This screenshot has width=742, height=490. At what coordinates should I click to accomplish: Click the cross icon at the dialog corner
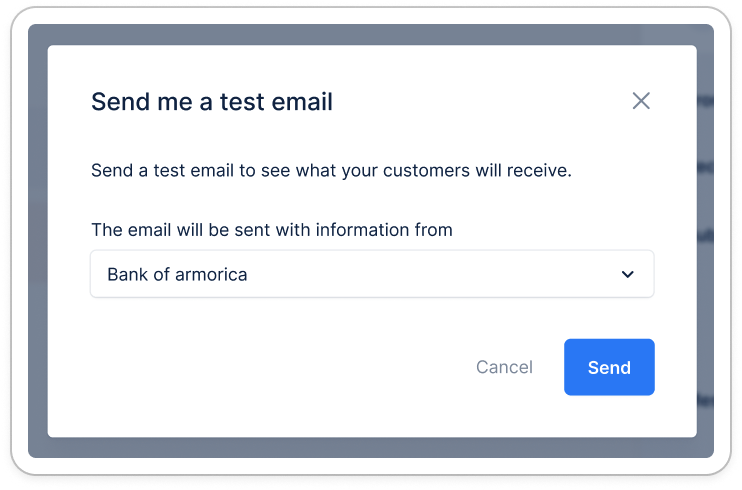click(x=641, y=101)
